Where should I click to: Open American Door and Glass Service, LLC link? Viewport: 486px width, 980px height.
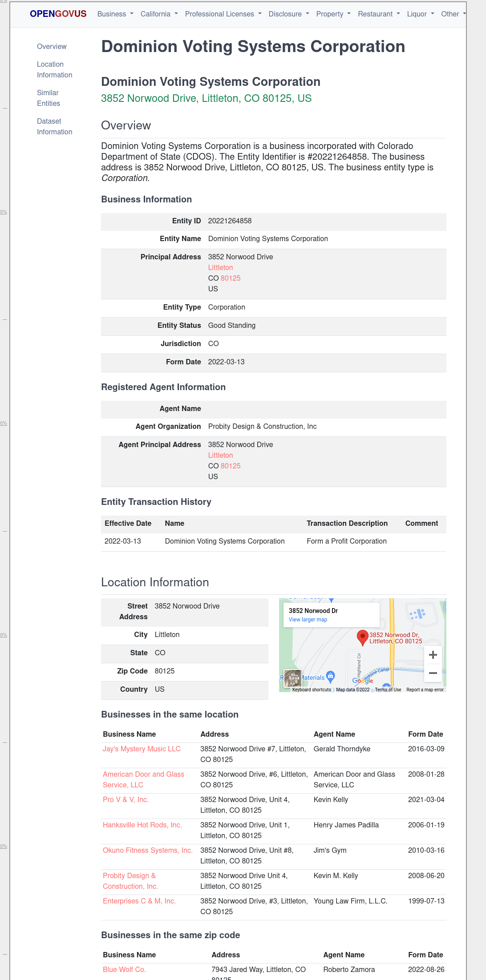pyautogui.click(x=143, y=780)
